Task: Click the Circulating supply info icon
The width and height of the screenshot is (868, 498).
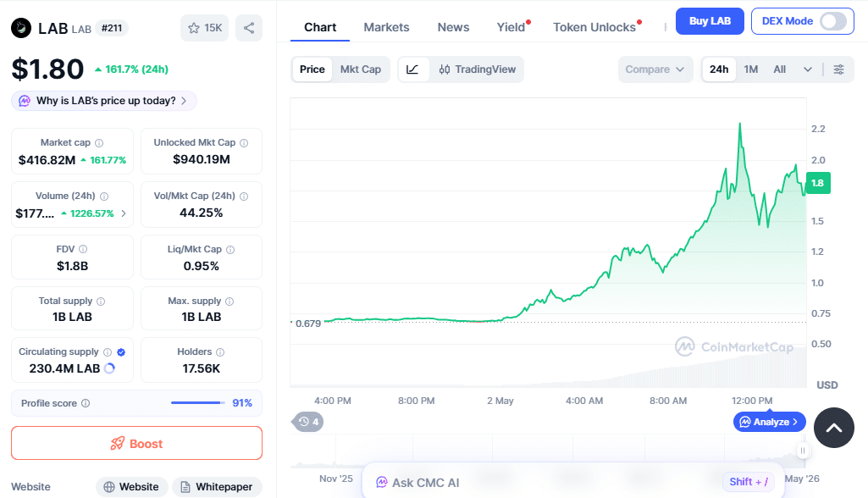Action: (108, 352)
